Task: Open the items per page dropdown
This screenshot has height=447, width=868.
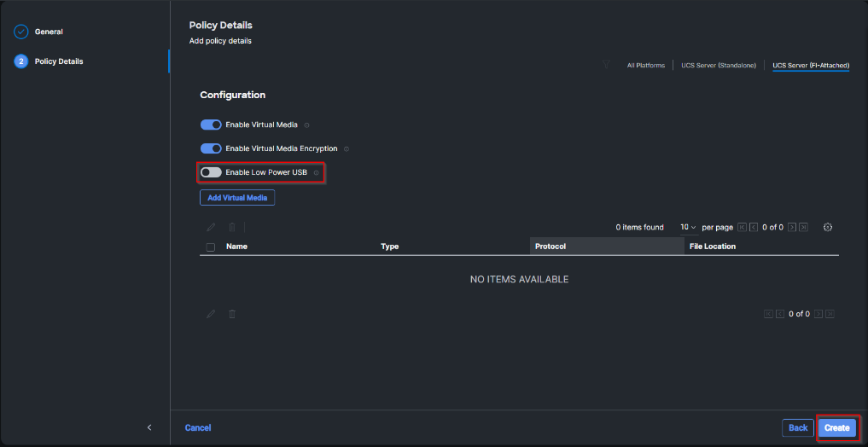Action: tap(688, 228)
